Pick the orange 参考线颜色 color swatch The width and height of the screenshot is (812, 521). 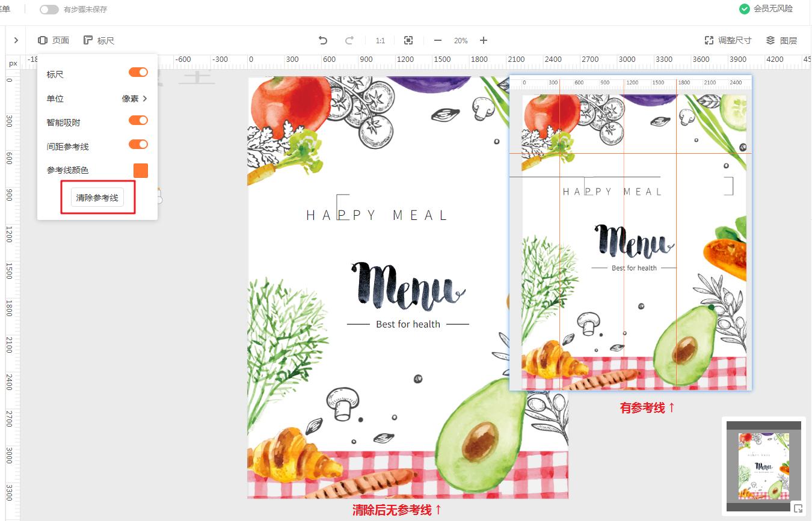(x=141, y=171)
